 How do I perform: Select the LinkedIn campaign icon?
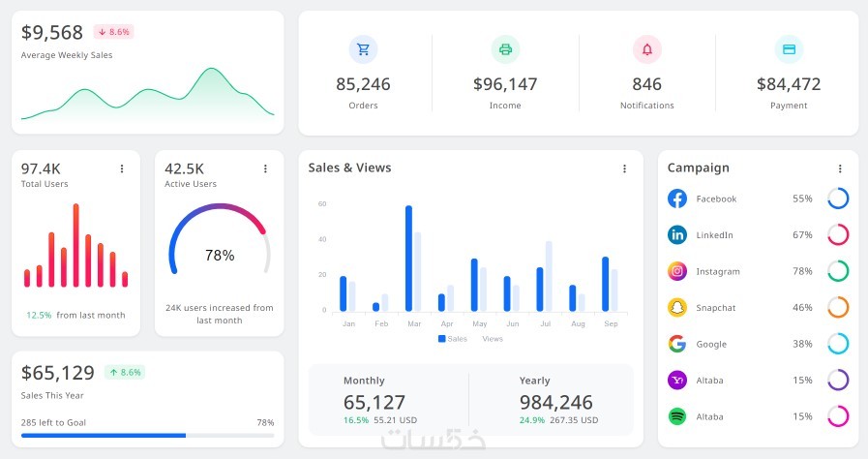[677, 234]
